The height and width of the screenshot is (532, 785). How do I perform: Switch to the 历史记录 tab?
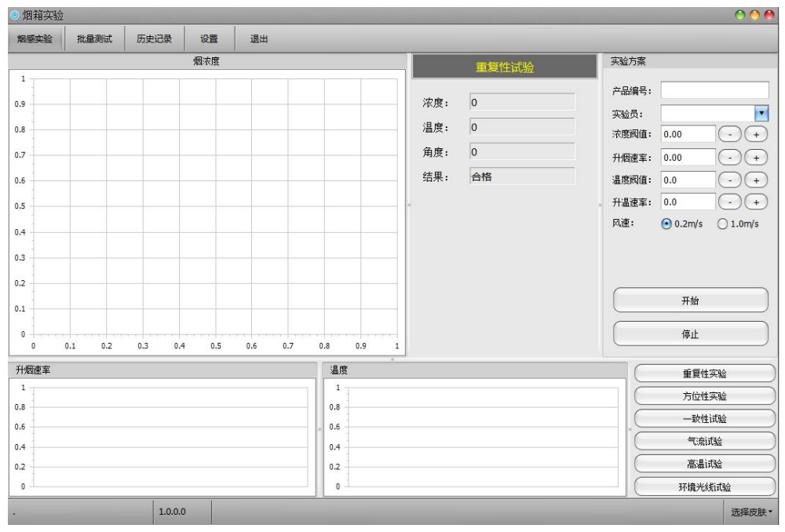click(155, 39)
